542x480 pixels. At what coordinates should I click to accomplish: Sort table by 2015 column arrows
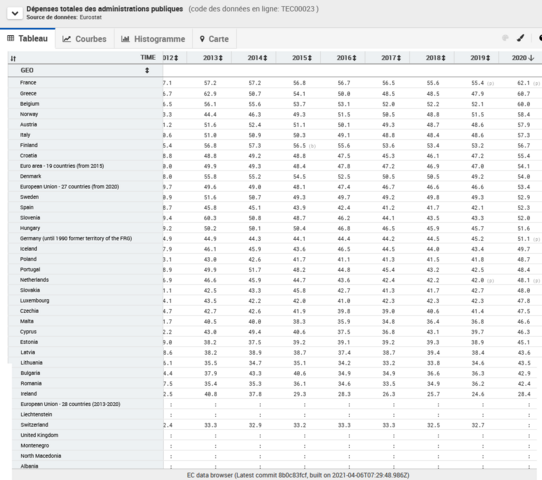[310, 58]
